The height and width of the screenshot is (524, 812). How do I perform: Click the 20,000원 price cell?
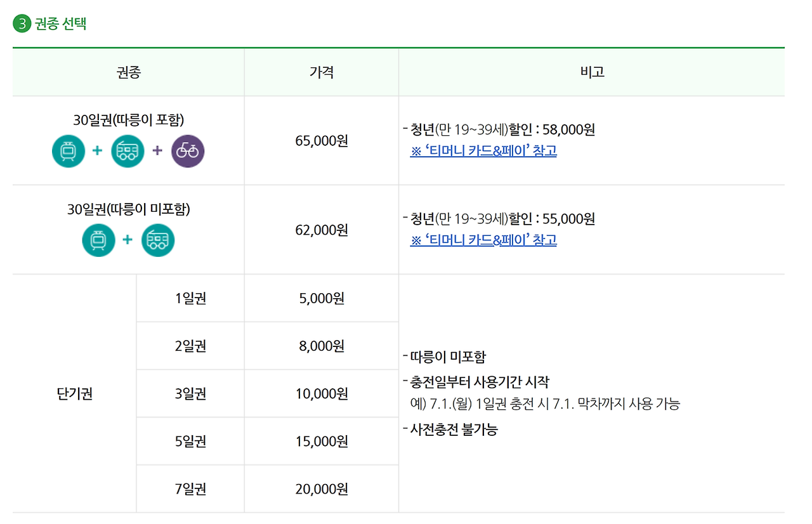click(x=322, y=489)
